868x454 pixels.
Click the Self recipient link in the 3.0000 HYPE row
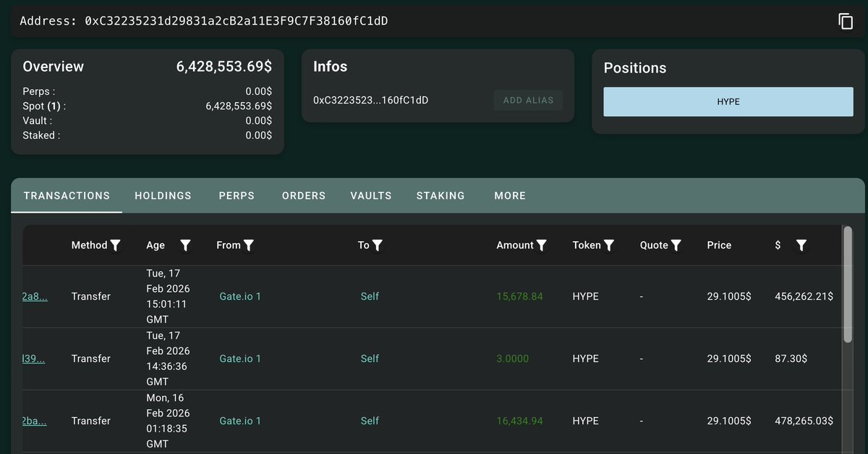[370, 358]
